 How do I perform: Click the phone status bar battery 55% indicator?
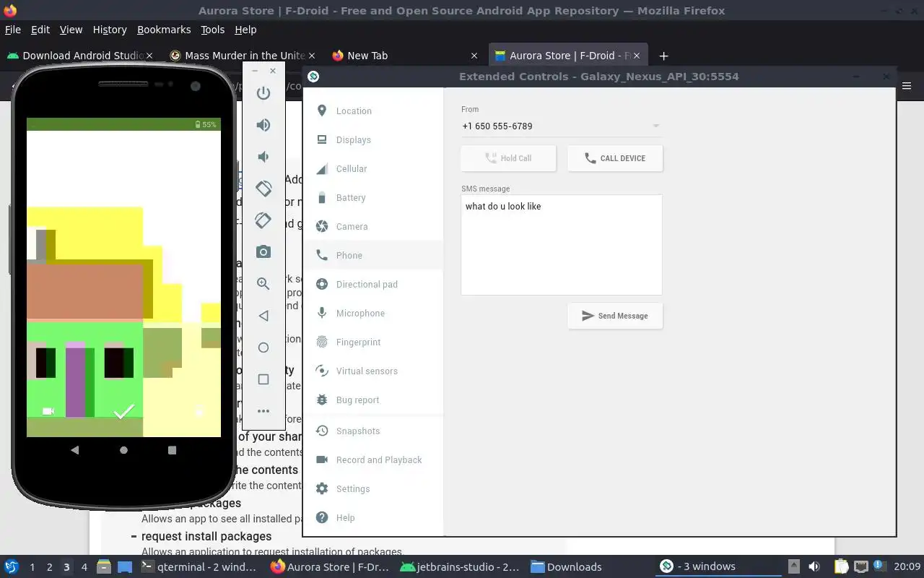pyautogui.click(x=206, y=124)
